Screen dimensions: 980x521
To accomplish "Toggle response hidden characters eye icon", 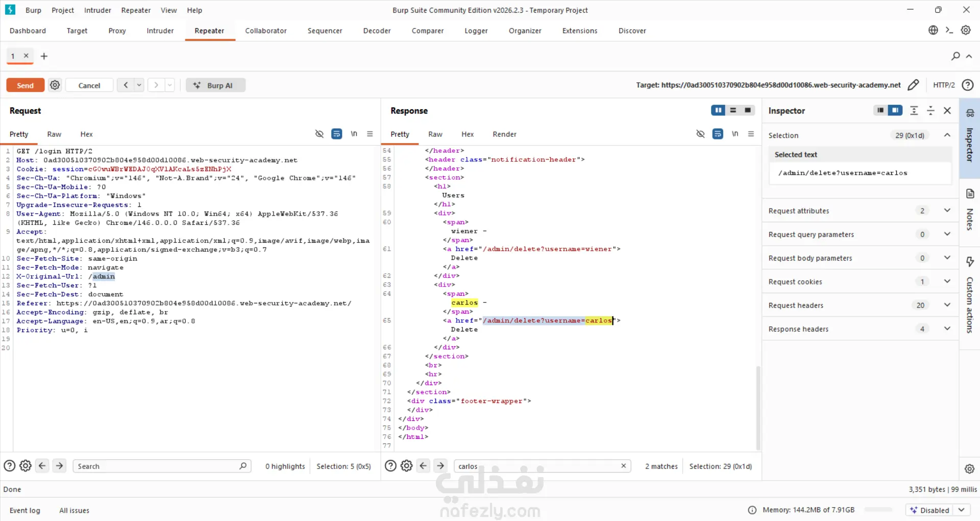I will (x=700, y=134).
